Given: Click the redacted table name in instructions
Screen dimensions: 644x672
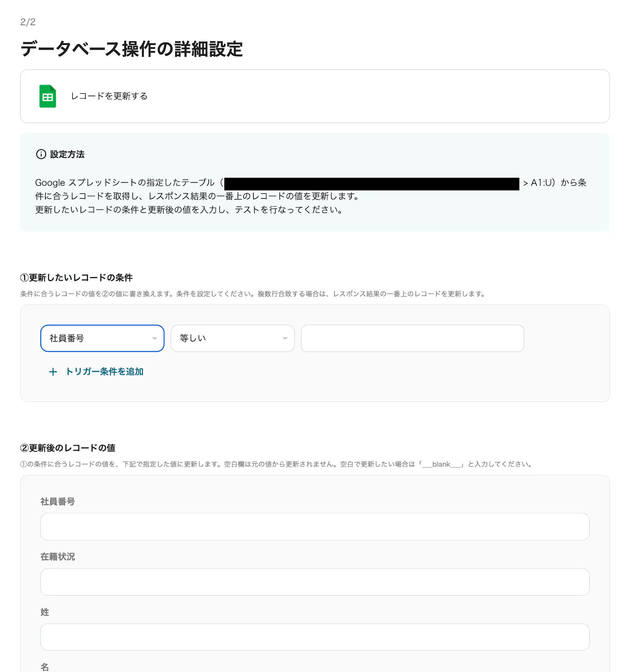Looking at the screenshot, I should [x=372, y=184].
